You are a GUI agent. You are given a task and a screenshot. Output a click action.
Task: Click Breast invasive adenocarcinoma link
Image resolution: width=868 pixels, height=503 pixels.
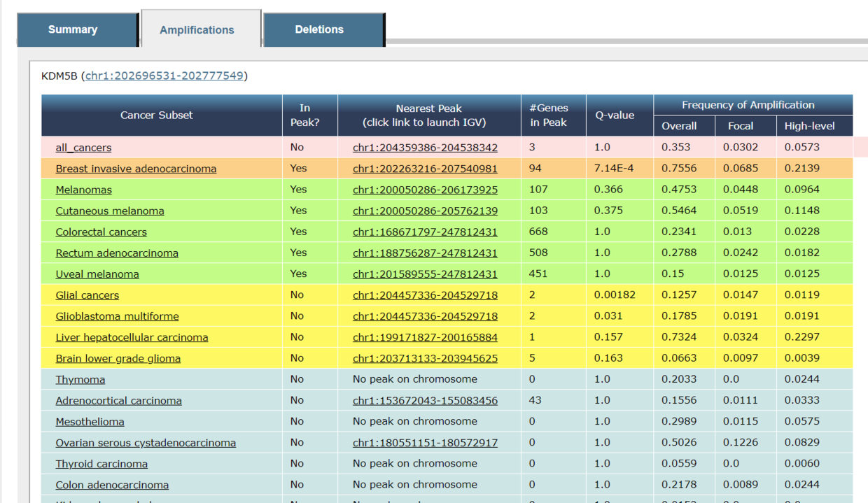tap(136, 169)
